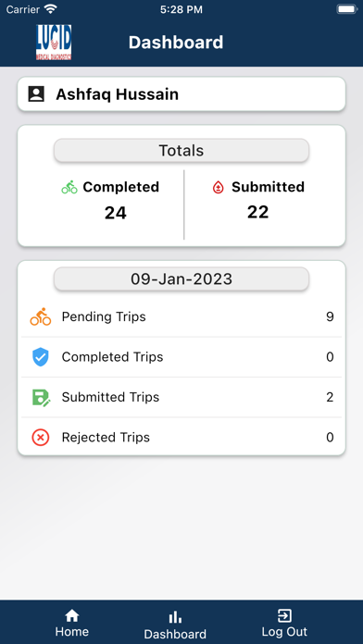
Task: Open the Pending Trips row
Action: point(181,317)
